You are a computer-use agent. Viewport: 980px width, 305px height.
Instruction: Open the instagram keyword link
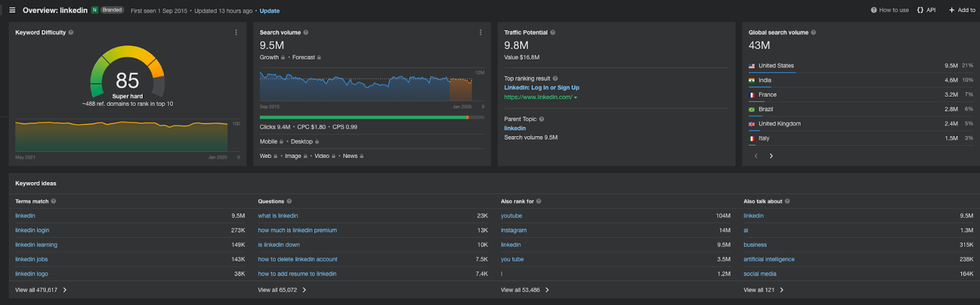pyautogui.click(x=514, y=230)
